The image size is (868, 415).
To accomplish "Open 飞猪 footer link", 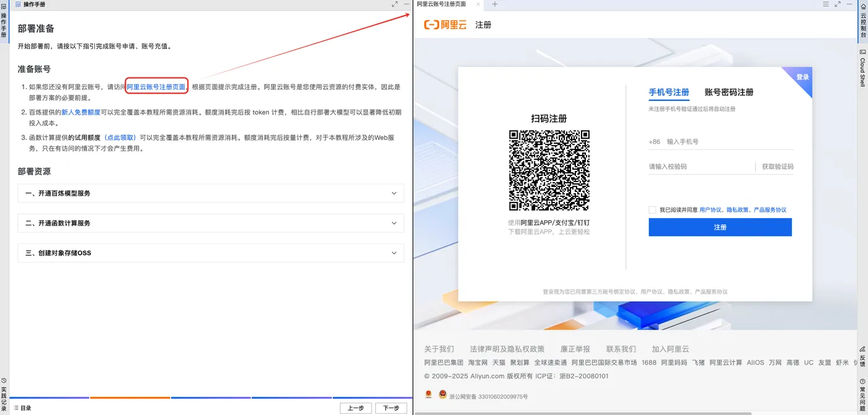I will (699, 363).
